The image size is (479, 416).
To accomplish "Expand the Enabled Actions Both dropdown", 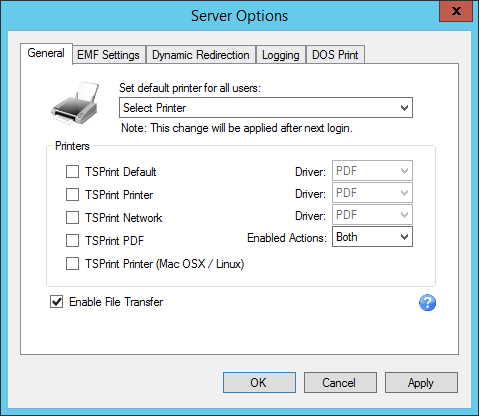I will [x=372, y=237].
